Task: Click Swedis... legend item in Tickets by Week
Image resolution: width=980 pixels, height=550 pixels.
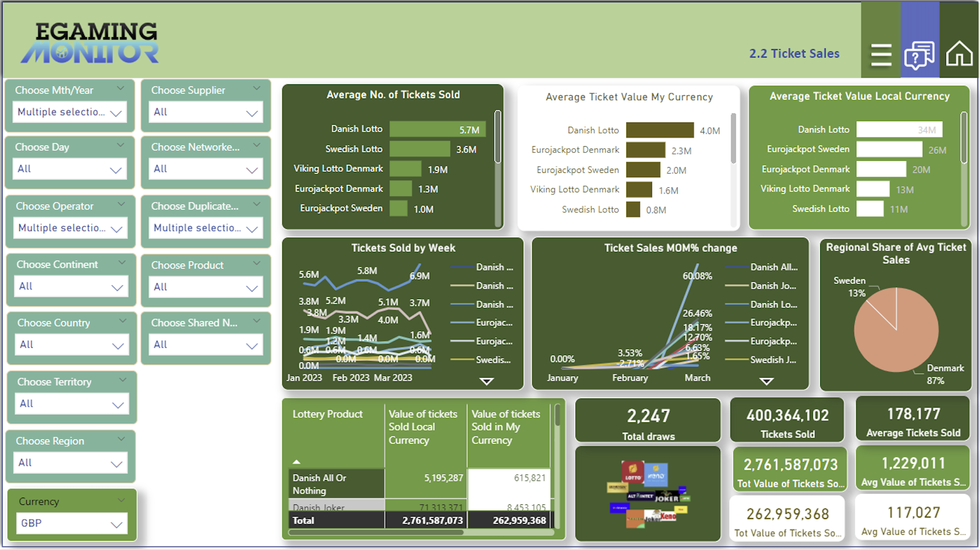Action: click(x=481, y=360)
